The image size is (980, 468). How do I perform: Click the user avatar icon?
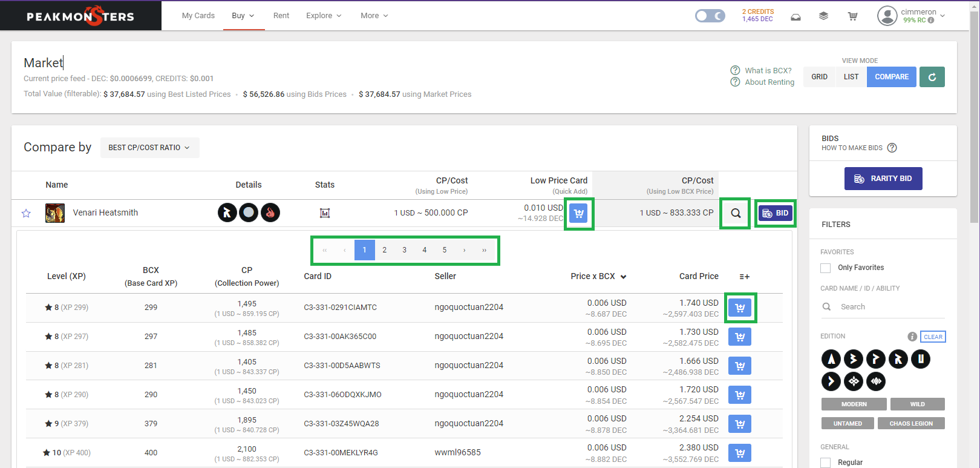pos(887,16)
